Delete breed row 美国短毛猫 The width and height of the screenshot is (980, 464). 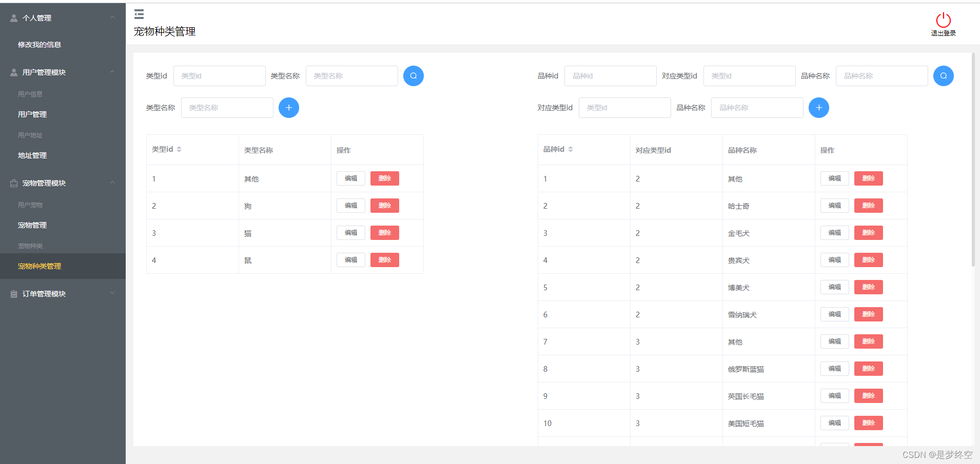coord(869,423)
